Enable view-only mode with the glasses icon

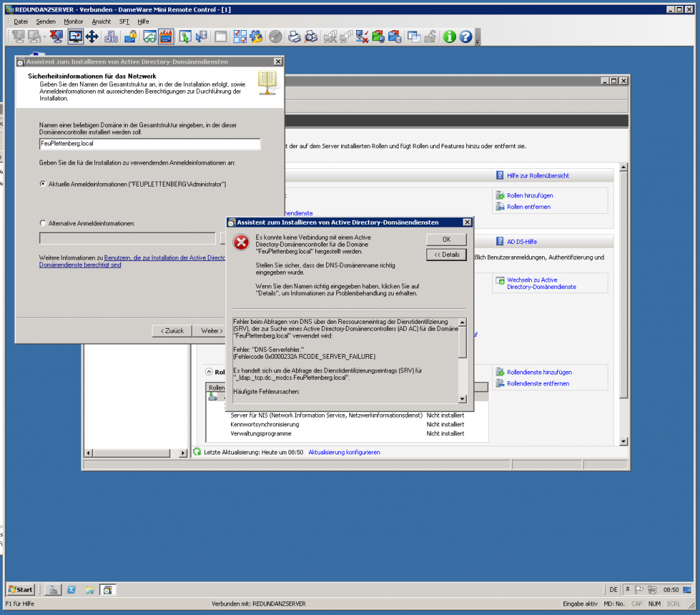click(x=150, y=37)
